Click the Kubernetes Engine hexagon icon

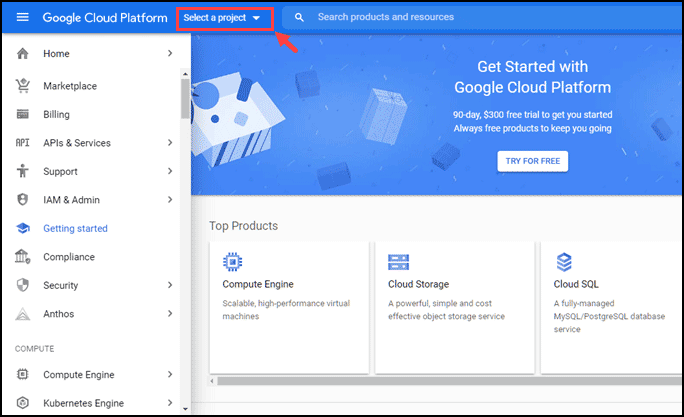pyautogui.click(x=23, y=403)
